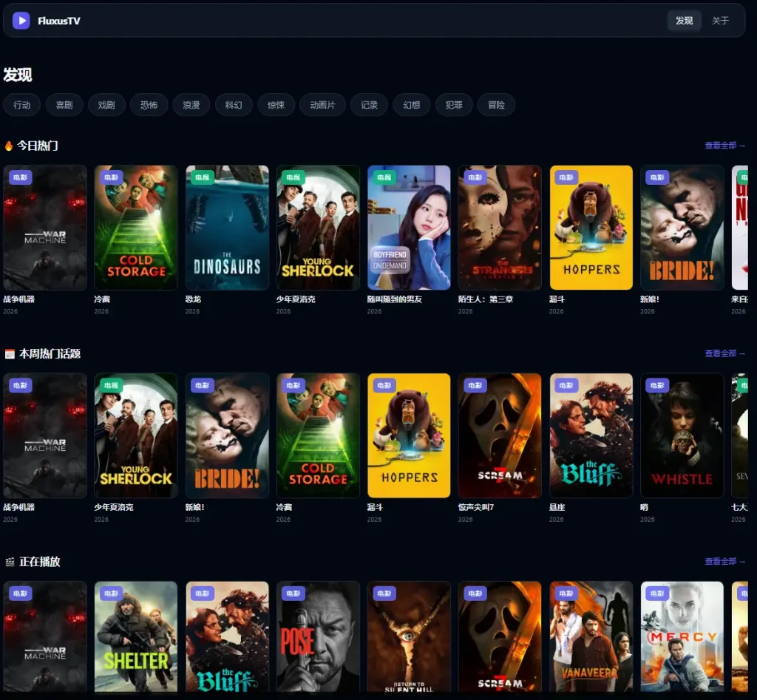Open the Pose poster in 正在播放
The image size is (757, 700).
pyautogui.click(x=318, y=636)
